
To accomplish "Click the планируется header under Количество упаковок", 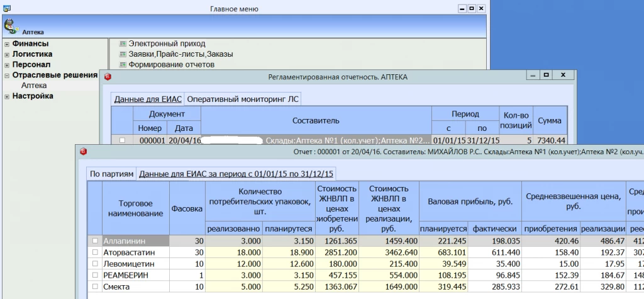I will (288, 228).
